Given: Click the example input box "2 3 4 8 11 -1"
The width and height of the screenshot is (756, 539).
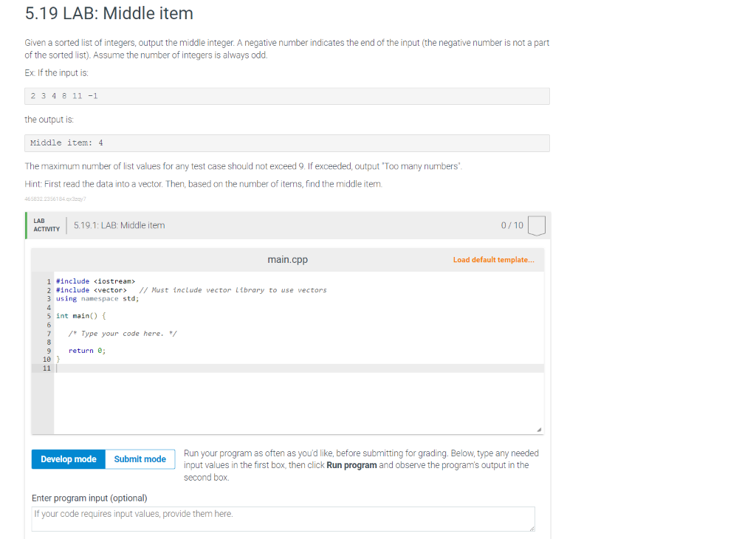Looking at the screenshot, I should tap(287, 97).
